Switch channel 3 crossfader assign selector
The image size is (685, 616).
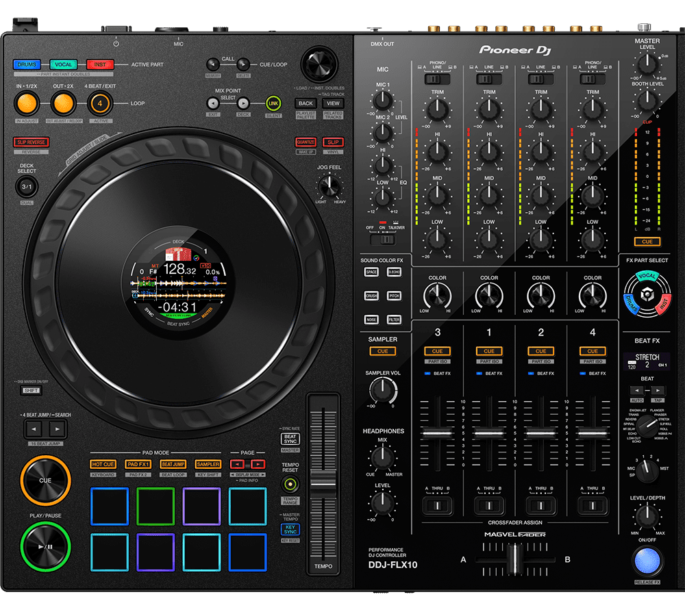coord(437,506)
